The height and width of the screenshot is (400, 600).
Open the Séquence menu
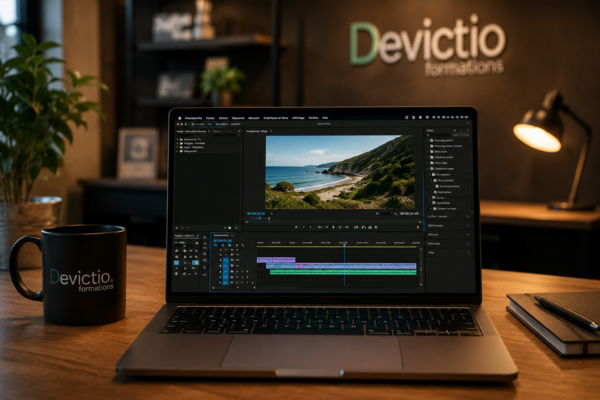pyautogui.click(x=238, y=118)
